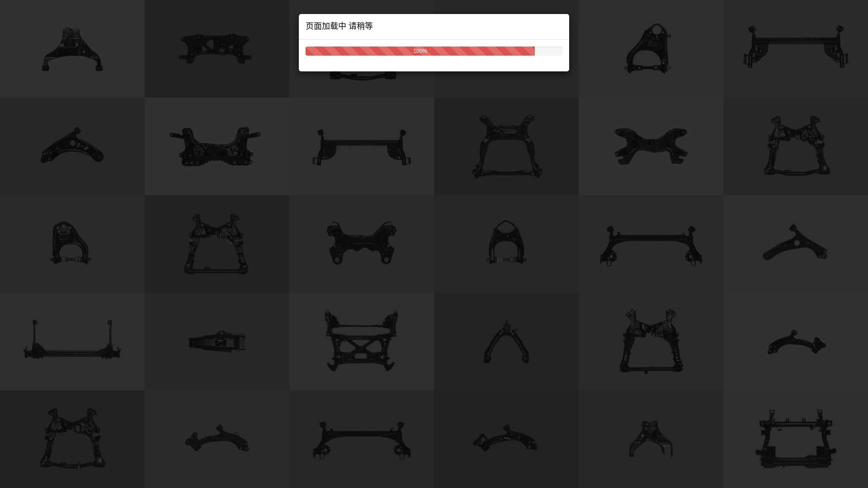Open the small twin-leg wishbone in bottom row
The height and width of the screenshot is (488, 868).
point(651,439)
